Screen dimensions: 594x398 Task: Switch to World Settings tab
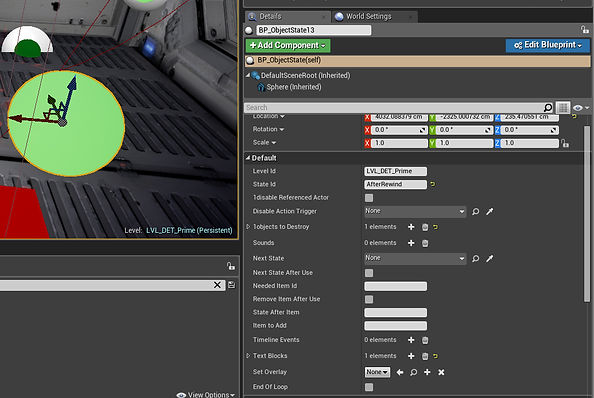374,16
